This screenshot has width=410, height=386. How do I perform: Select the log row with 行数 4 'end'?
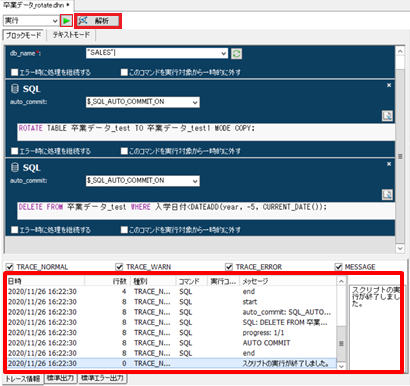(172, 292)
